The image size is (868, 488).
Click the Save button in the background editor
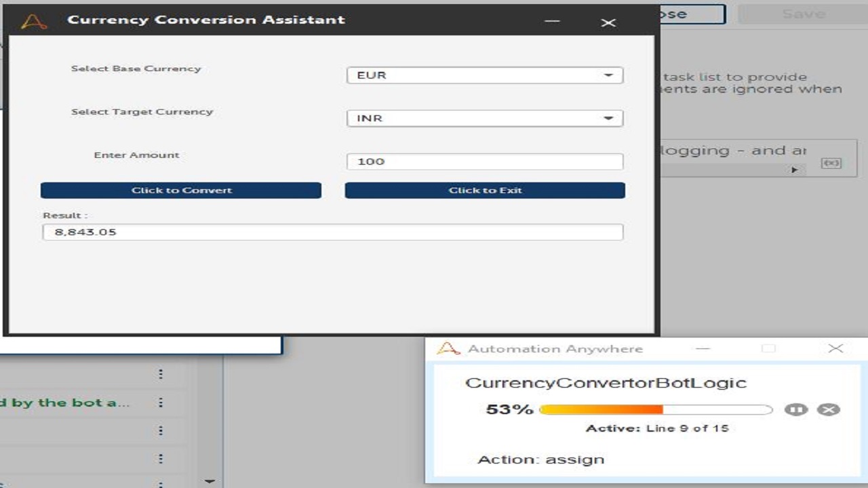pos(803,14)
